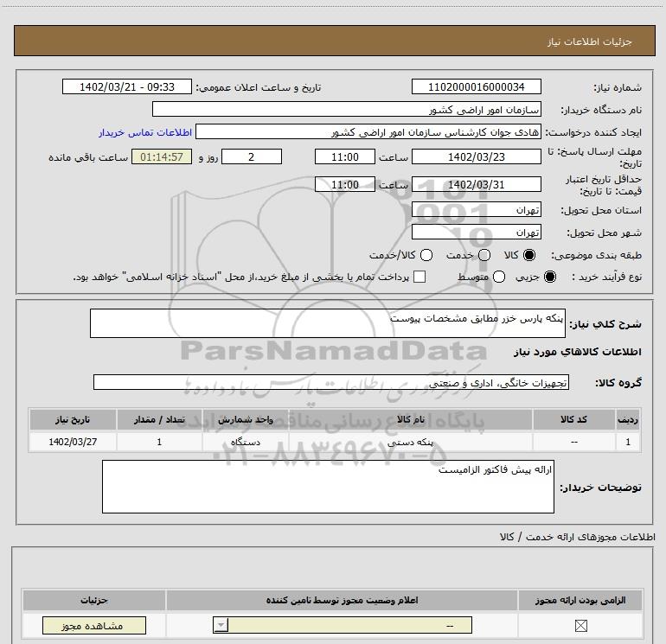Click the response deadline date 1402/03/23
This screenshot has width=666, height=644.
click(476, 156)
